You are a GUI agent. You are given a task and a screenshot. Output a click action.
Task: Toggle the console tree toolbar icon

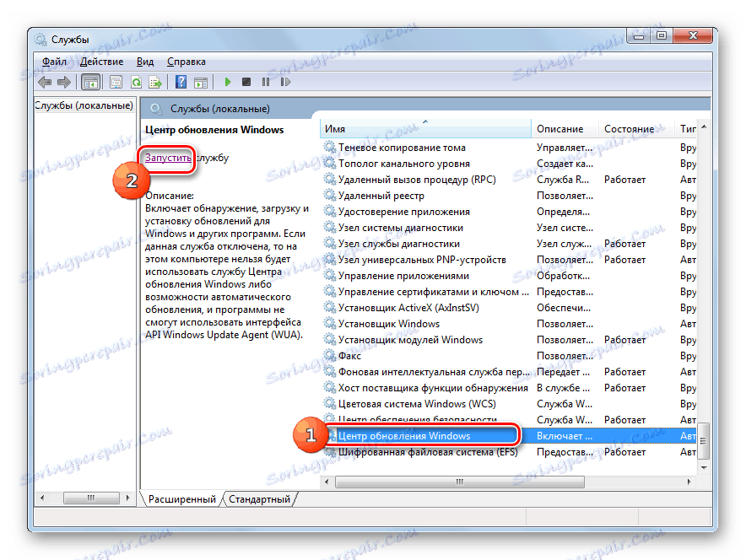pyautogui.click(x=91, y=83)
